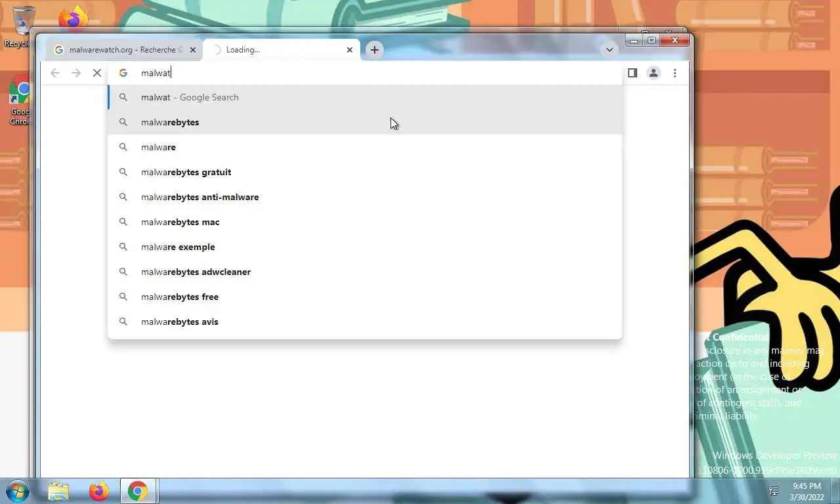Select 'malware' suggestion
This screenshot has width=840, height=504.
point(365,147)
